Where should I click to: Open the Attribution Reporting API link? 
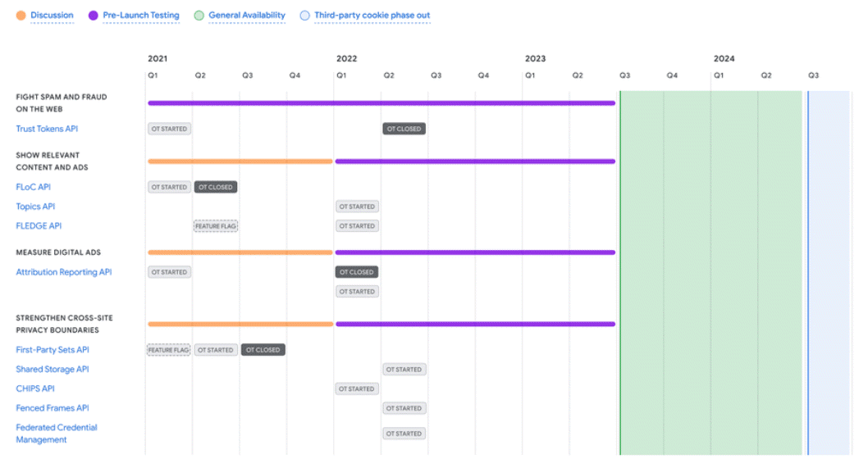64,272
